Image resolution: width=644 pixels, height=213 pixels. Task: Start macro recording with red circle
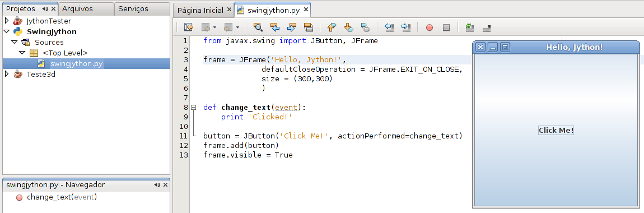click(429, 27)
